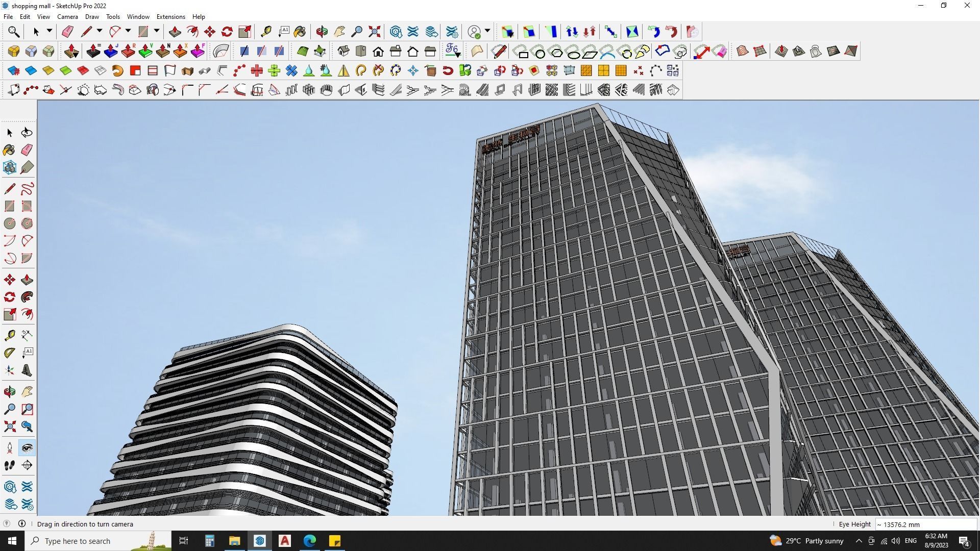Toggle the Position Camera tool
Viewport: 980px width, 551px height.
(9, 448)
